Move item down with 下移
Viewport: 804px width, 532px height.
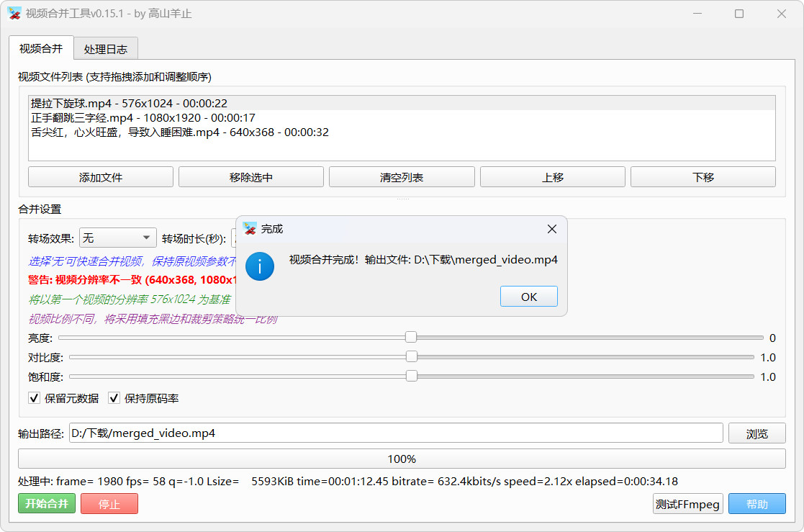pos(703,177)
